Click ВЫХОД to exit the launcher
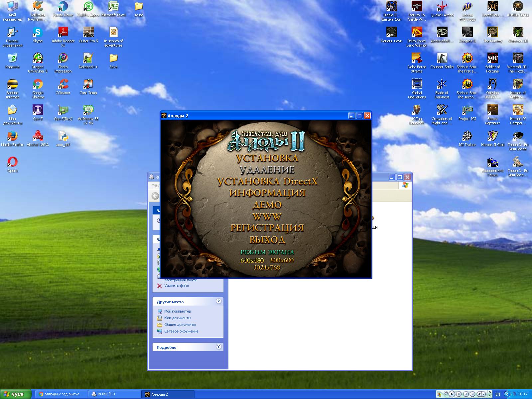 (x=267, y=240)
